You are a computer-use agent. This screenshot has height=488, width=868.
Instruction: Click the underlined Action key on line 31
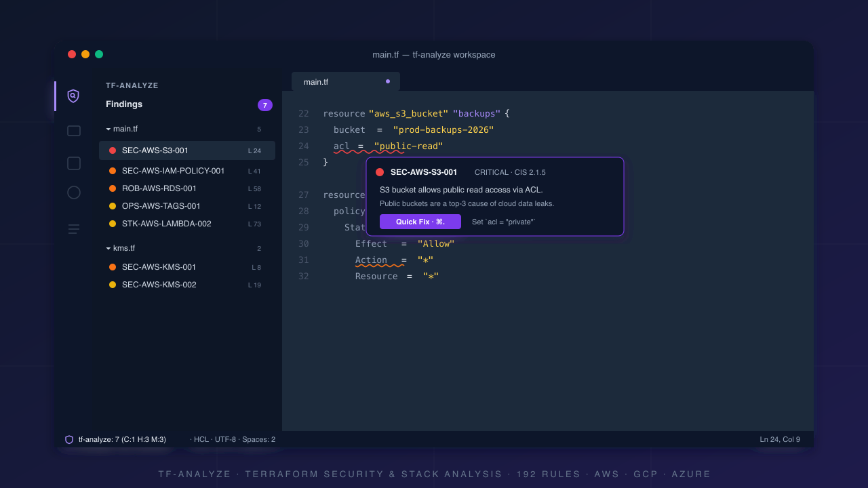pos(371,260)
